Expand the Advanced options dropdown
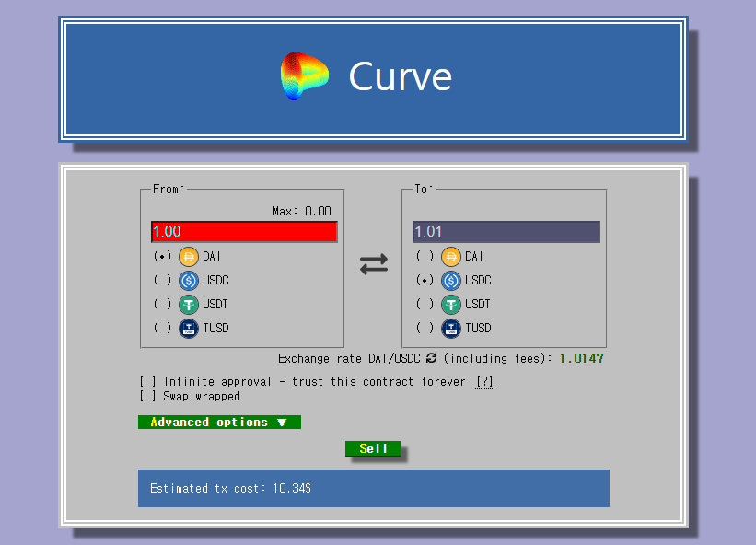 [x=219, y=423]
